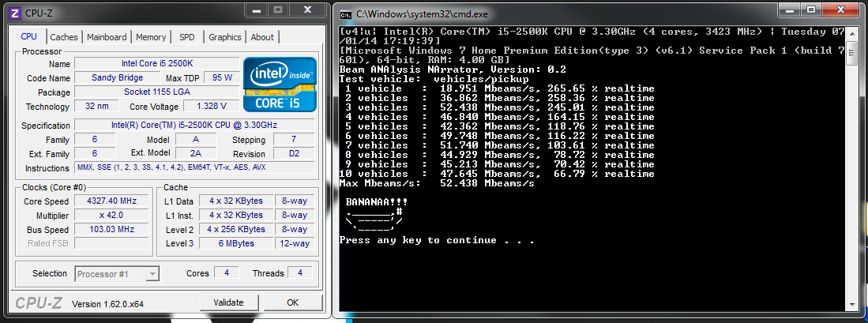Click the cmd window scrollbar up arrow
Image resolution: width=868 pixels, height=323 pixels.
click(851, 32)
